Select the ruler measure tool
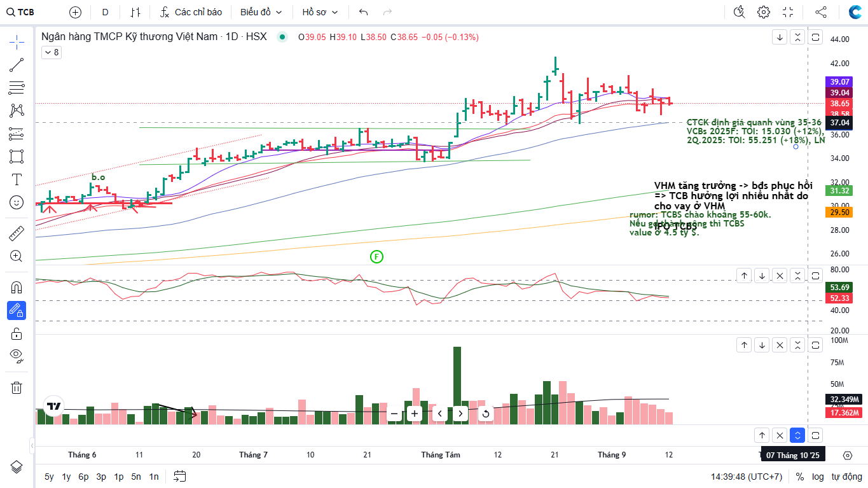 pyautogui.click(x=17, y=234)
